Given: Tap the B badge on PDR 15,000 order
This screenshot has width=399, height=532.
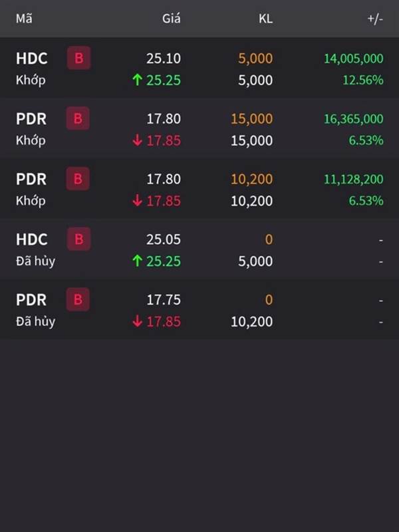Looking at the screenshot, I should [x=78, y=118].
